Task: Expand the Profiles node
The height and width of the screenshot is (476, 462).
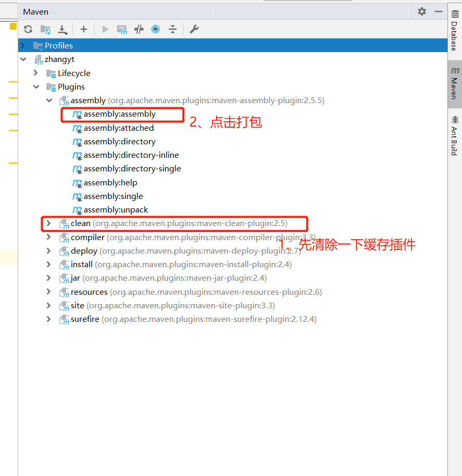Action: (23, 45)
